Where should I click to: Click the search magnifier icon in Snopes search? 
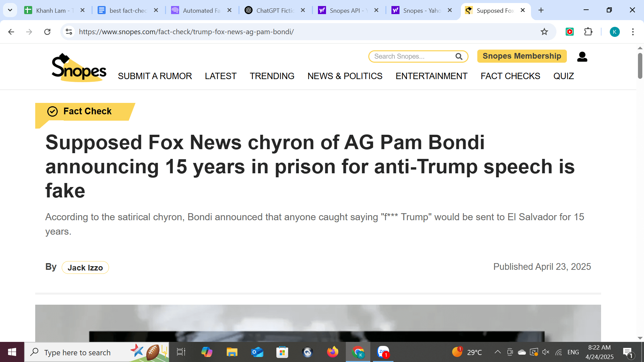click(x=459, y=57)
